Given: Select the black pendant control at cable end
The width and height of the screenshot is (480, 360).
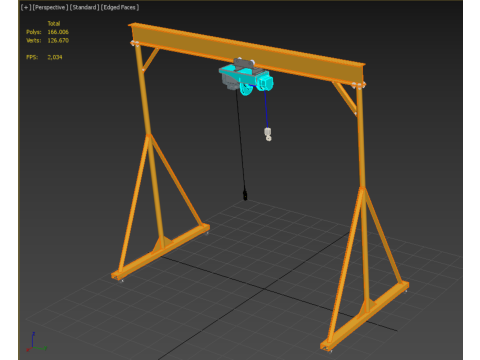Looking at the screenshot, I should pos(245,195).
